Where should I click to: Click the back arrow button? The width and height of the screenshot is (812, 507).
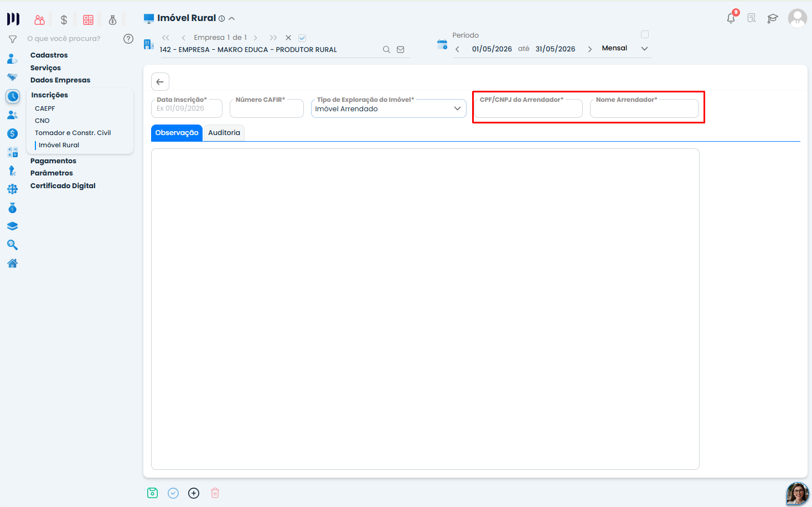[160, 82]
